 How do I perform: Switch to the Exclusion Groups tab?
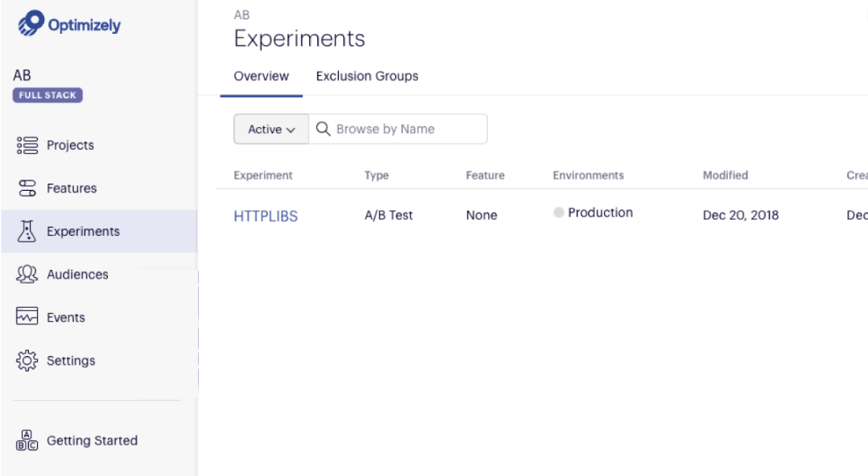367,77
